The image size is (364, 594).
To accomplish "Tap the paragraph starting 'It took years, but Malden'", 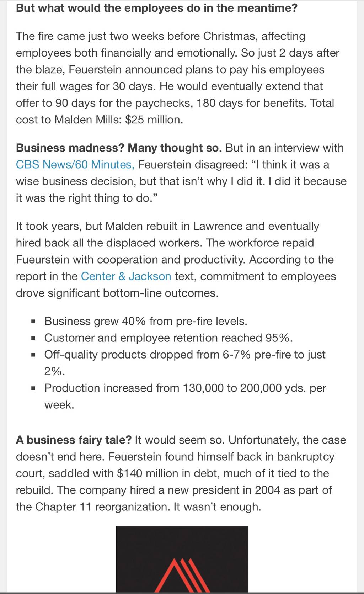I will click(176, 260).
